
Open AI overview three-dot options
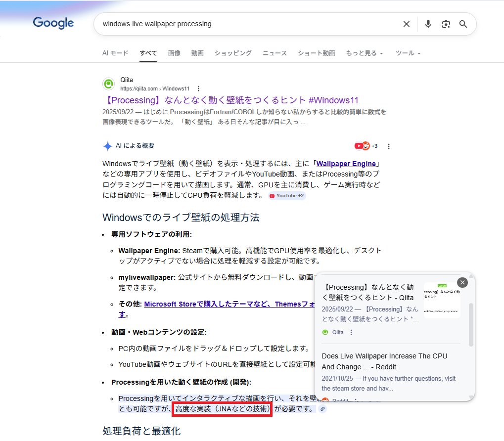pyautogui.click(x=389, y=146)
